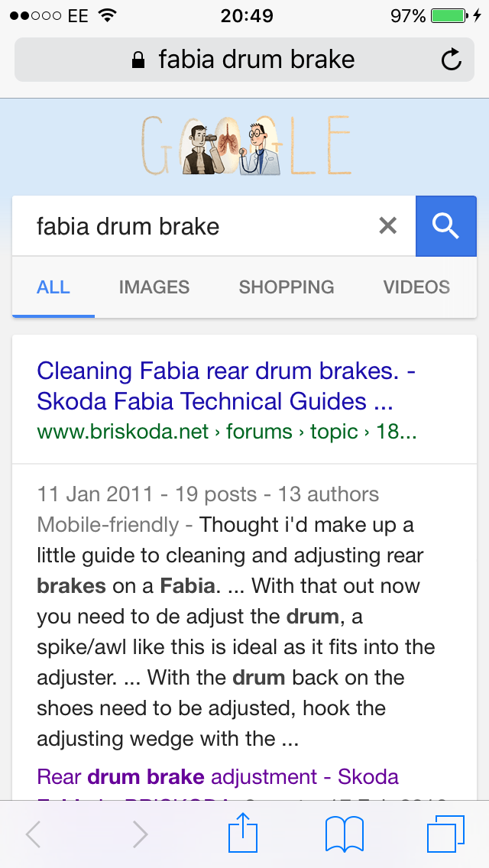Clear the search field with the X

coord(387,226)
